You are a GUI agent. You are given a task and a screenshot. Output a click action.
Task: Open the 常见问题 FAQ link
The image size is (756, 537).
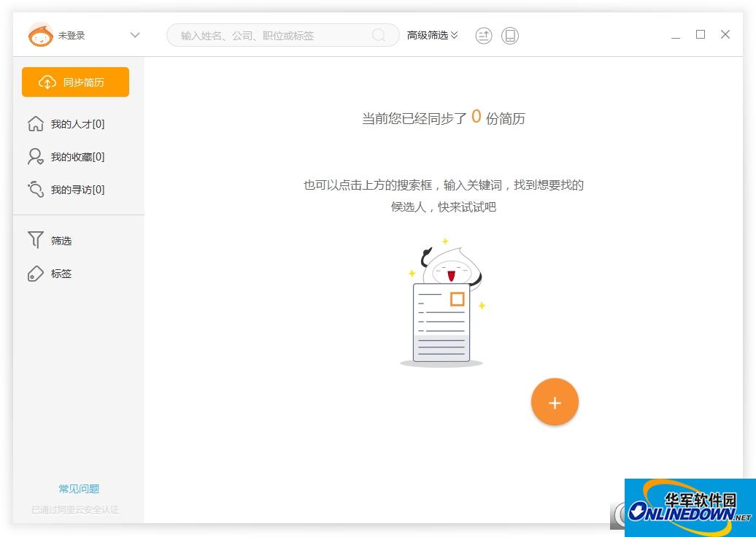(79, 489)
